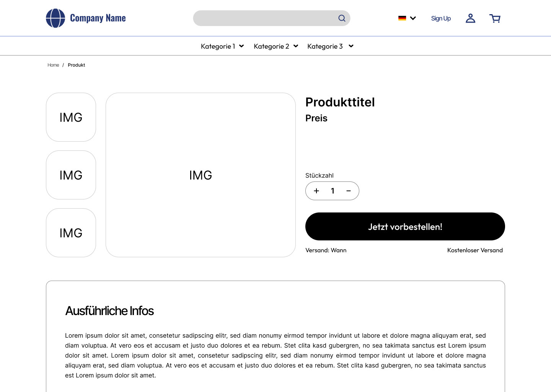Screen dimensions: 551x392
Task: Select the first IMG thumbnail
Action: (x=71, y=117)
